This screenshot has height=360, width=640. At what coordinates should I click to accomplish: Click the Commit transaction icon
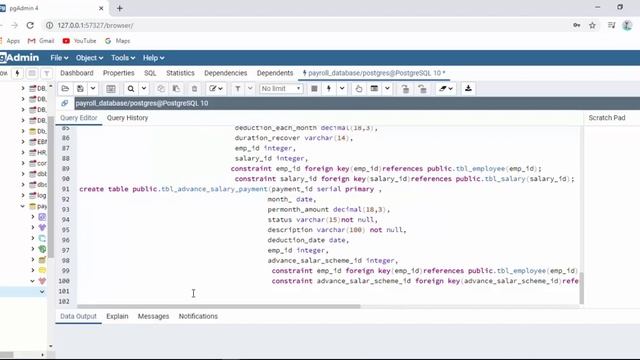point(405,89)
